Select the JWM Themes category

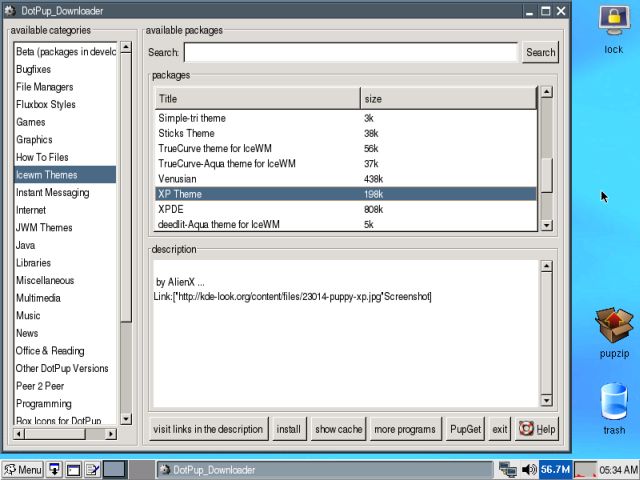[x=65, y=227]
